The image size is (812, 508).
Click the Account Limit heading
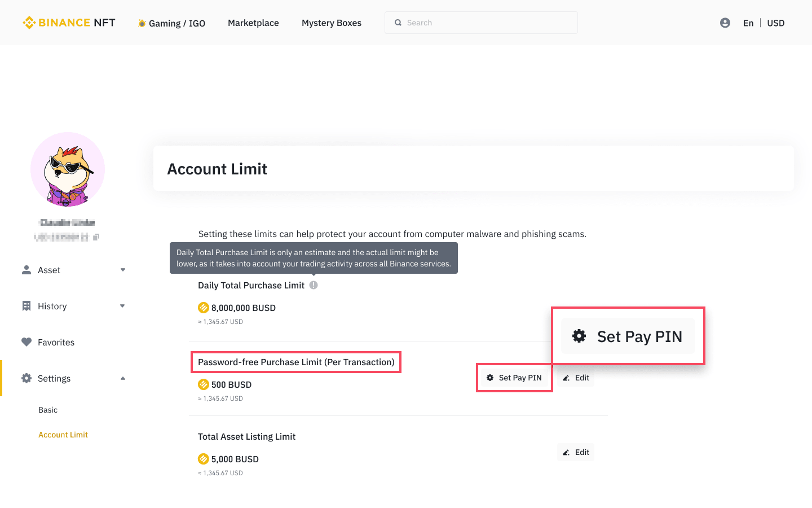coord(217,169)
